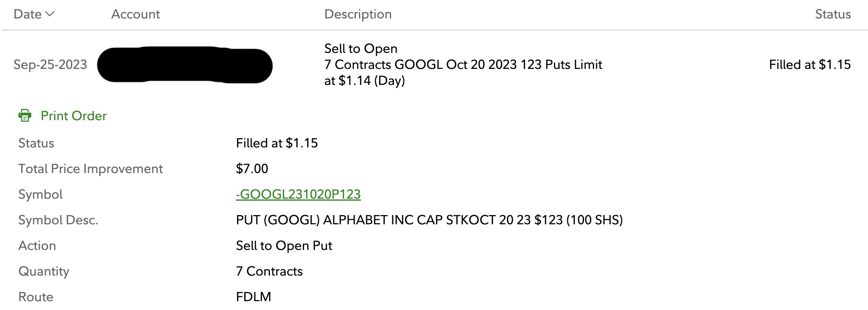
Task: Click the 7 Contracts quantity value
Action: click(269, 271)
